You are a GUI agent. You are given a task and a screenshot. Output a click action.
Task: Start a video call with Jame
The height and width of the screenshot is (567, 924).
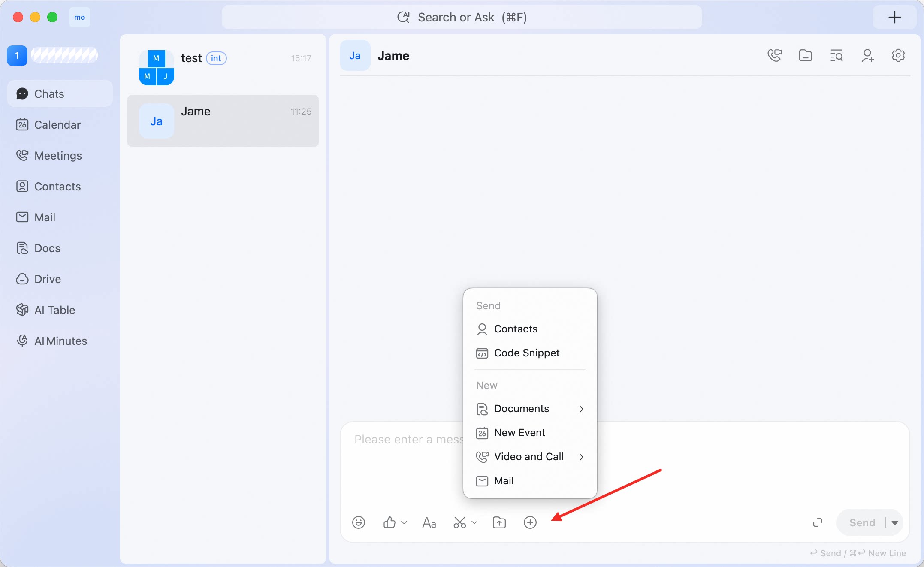coord(775,56)
